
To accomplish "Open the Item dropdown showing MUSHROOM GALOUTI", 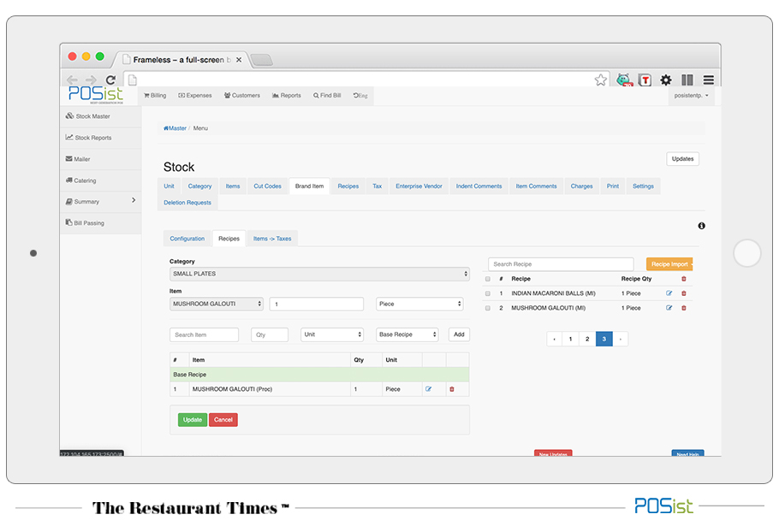I will coord(216,304).
